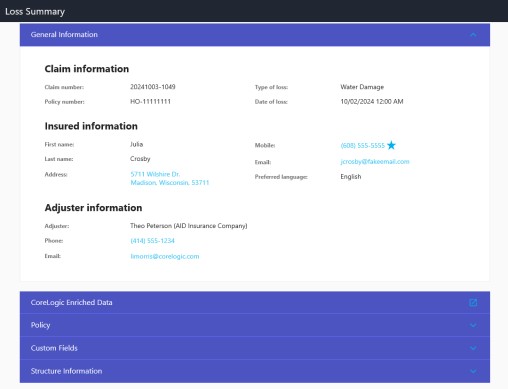Expand the Policy section chevron
The image size is (508, 389).
click(x=473, y=325)
